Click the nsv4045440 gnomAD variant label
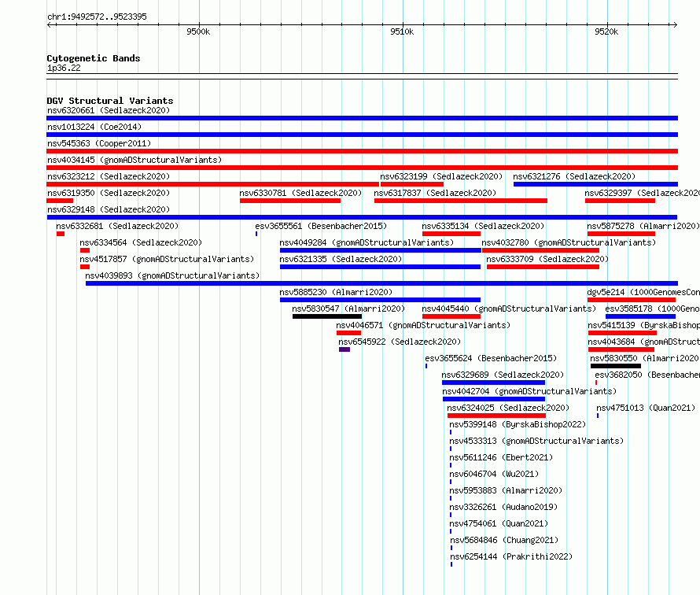Screen dimensions: 700x595 tap(509, 309)
